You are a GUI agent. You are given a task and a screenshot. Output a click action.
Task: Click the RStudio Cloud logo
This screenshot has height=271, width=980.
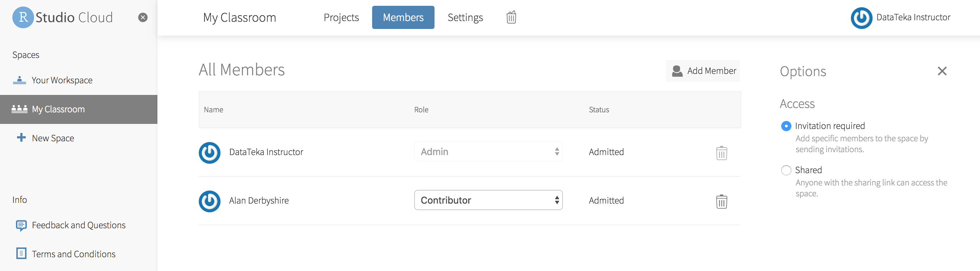click(x=63, y=17)
